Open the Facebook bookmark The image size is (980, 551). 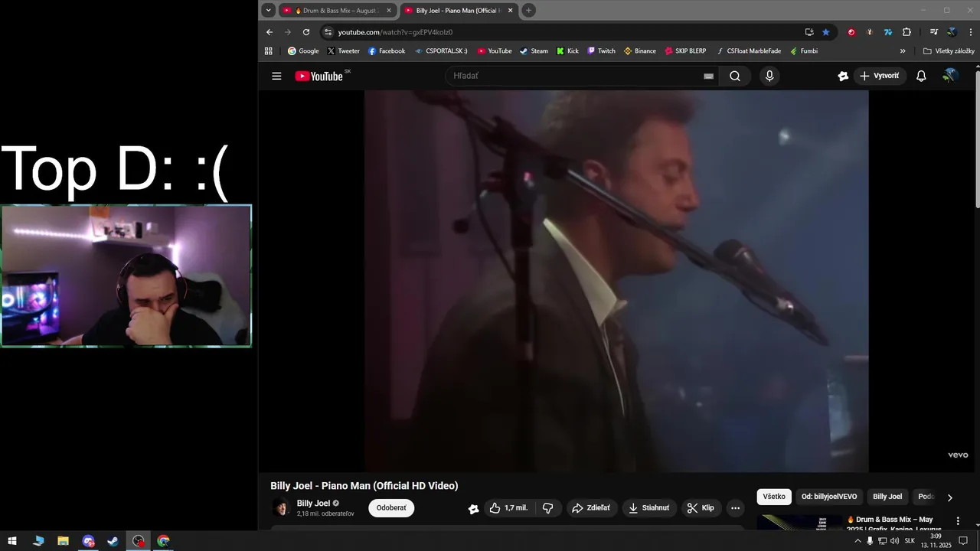(x=387, y=51)
